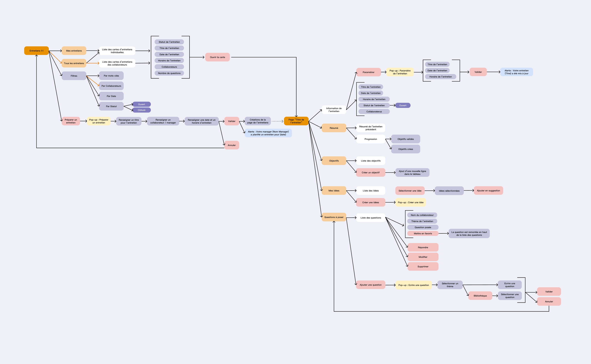Click the "Valider" node near Créations de la page

click(x=232, y=121)
